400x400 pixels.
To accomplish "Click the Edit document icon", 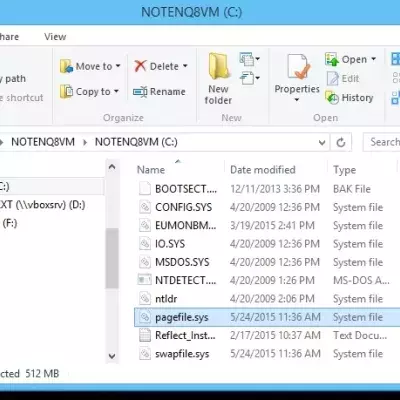I will coord(332,79).
